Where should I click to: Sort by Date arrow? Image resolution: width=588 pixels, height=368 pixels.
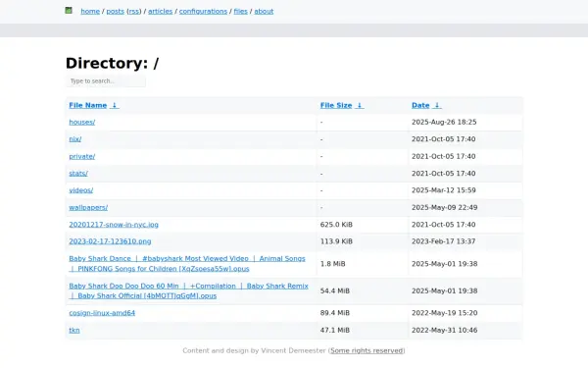coord(437,106)
